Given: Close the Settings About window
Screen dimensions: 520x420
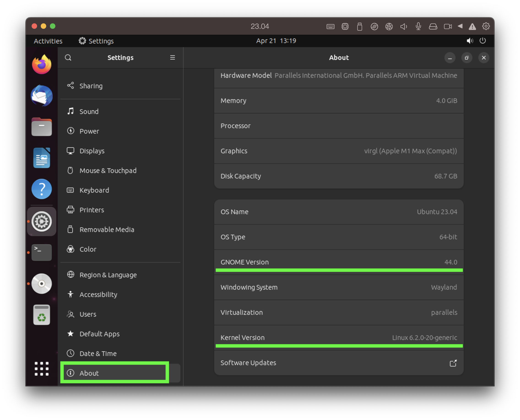Looking at the screenshot, I should tap(484, 58).
